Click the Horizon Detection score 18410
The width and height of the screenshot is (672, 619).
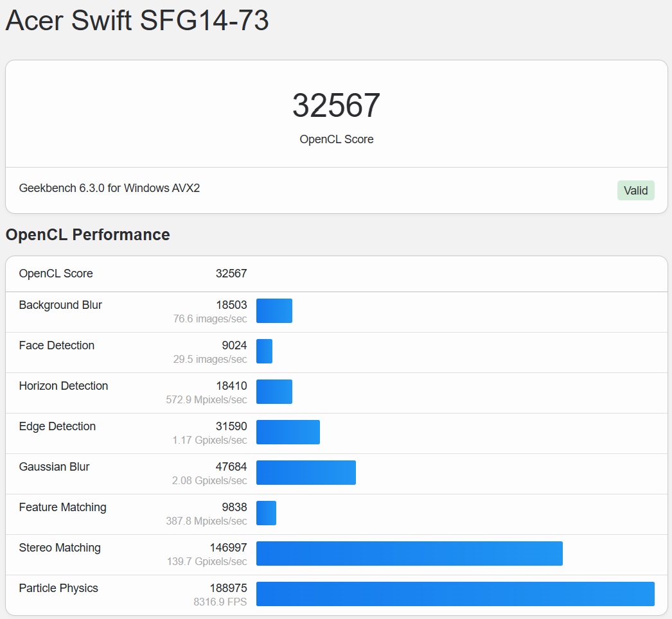tap(231, 385)
